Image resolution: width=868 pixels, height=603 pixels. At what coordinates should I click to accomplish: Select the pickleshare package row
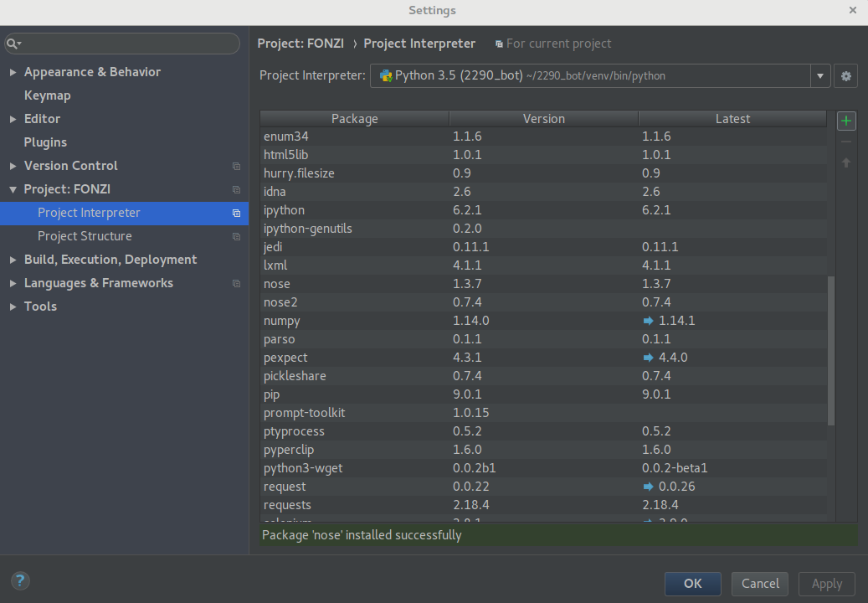pos(543,376)
